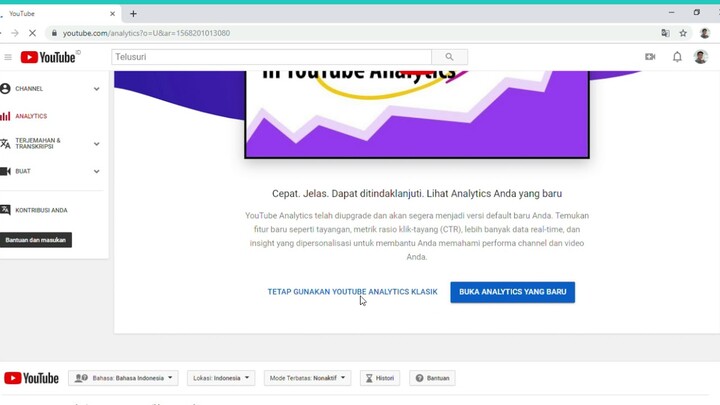Open Chrome profile avatar in toolbar
Screen dimensions: 720x405
click(704, 33)
